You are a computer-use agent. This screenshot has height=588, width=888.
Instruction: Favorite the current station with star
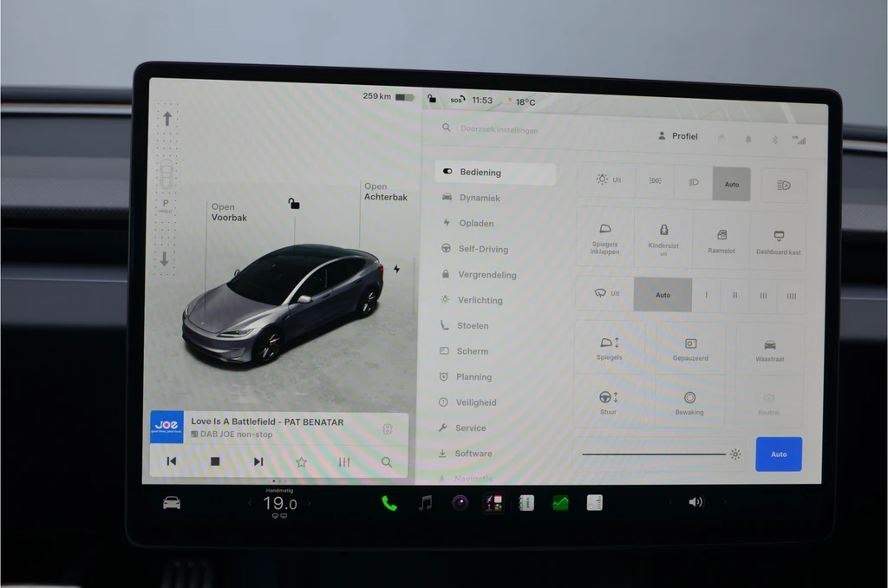(301, 462)
